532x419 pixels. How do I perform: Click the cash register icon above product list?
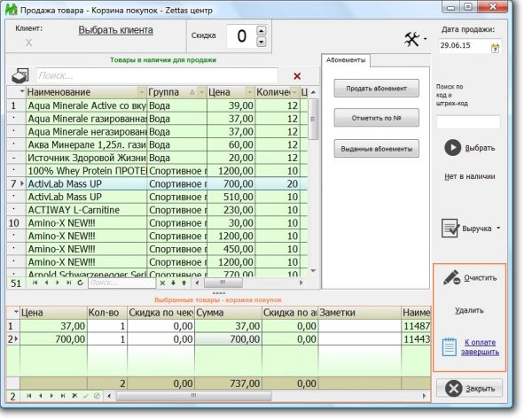tap(19, 76)
